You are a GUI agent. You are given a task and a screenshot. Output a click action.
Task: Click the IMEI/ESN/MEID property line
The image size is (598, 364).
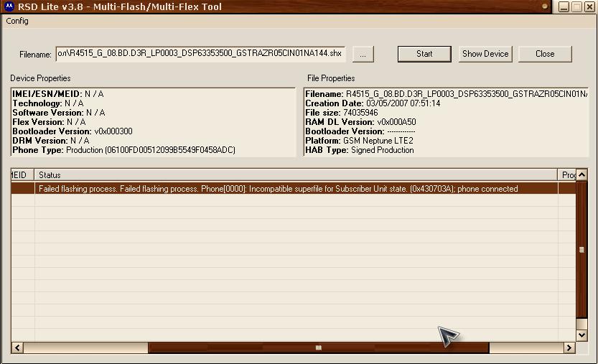(x=58, y=94)
